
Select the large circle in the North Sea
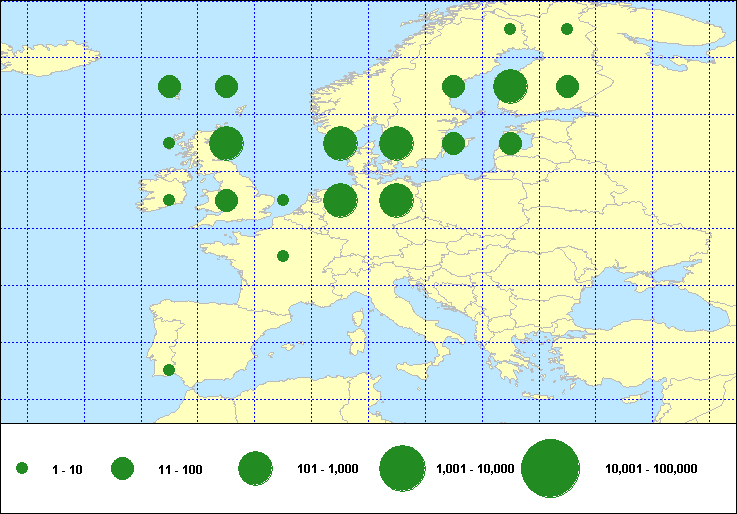(x=340, y=143)
